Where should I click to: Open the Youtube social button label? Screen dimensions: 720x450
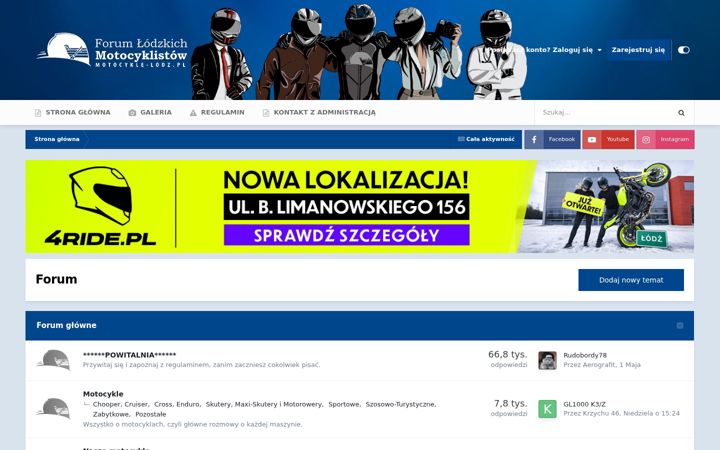[x=618, y=139]
